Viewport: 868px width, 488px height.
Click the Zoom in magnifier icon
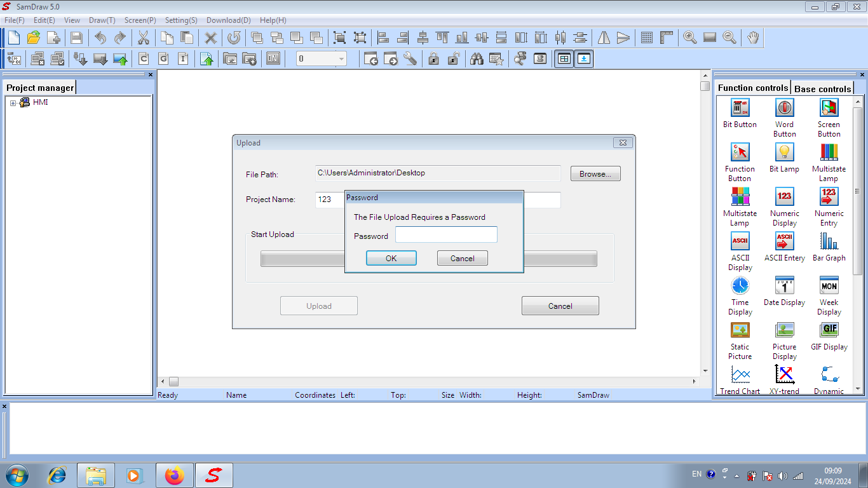pyautogui.click(x=690, y=37)
